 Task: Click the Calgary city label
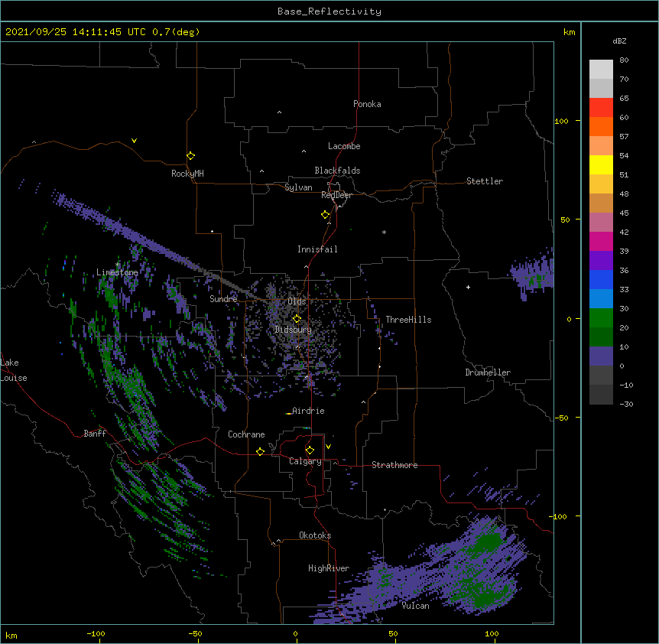(305, 461)
